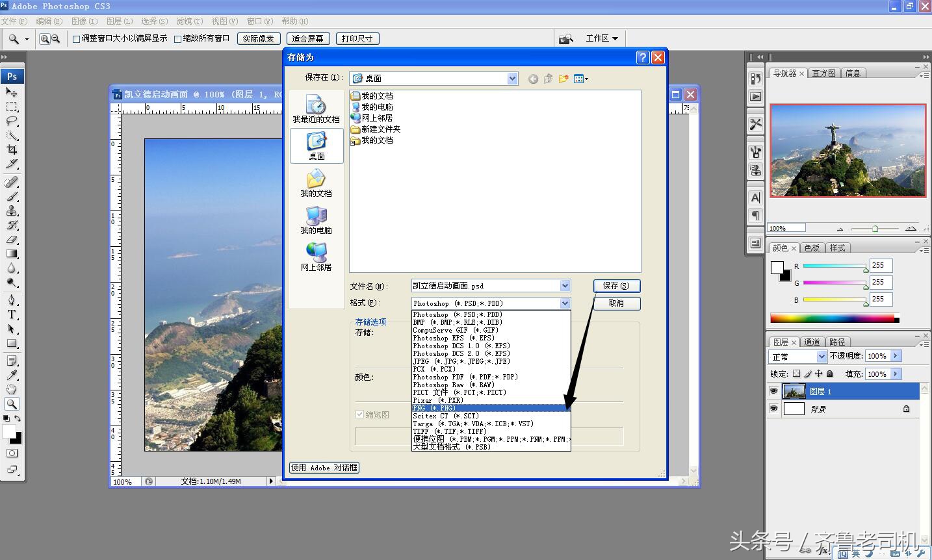Select the Eraser tool
932x560 pixels.
pos(12,239)
